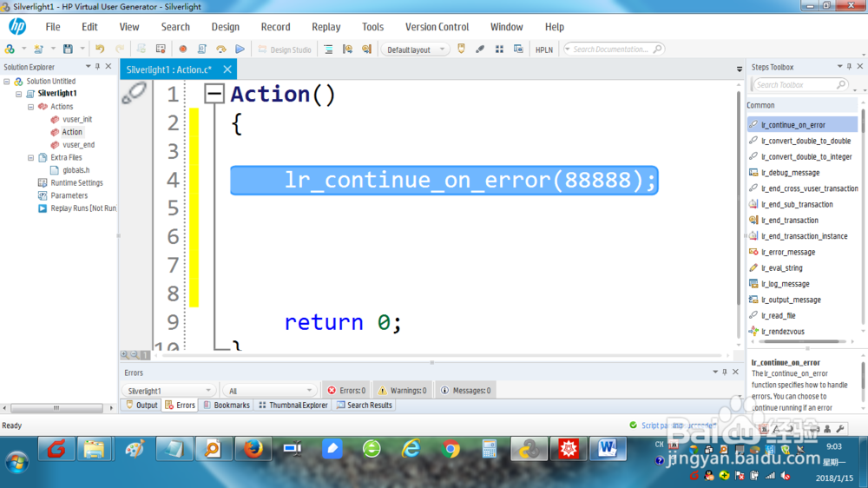868x488 pixels.
Task: Select lr_debug_message step icon
Action: (753, 172)
